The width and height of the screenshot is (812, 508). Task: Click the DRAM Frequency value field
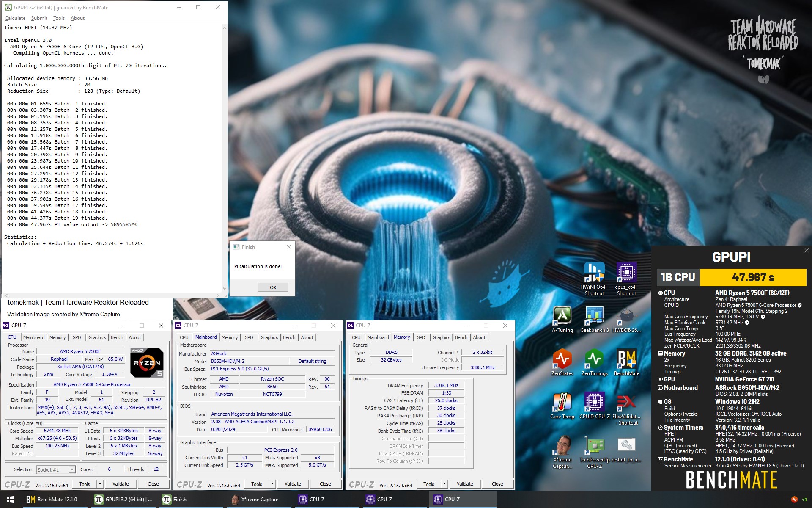point(446,385)
